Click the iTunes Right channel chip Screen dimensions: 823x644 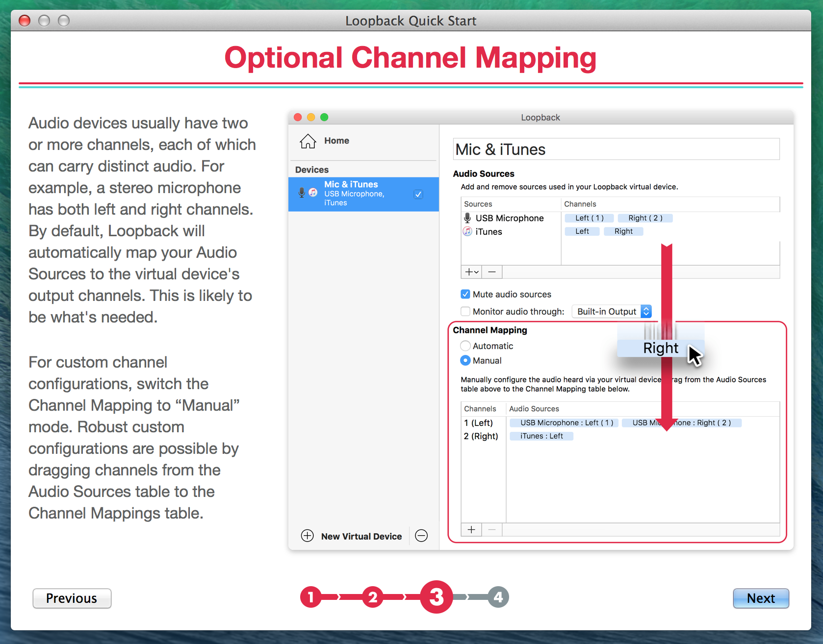623,231
